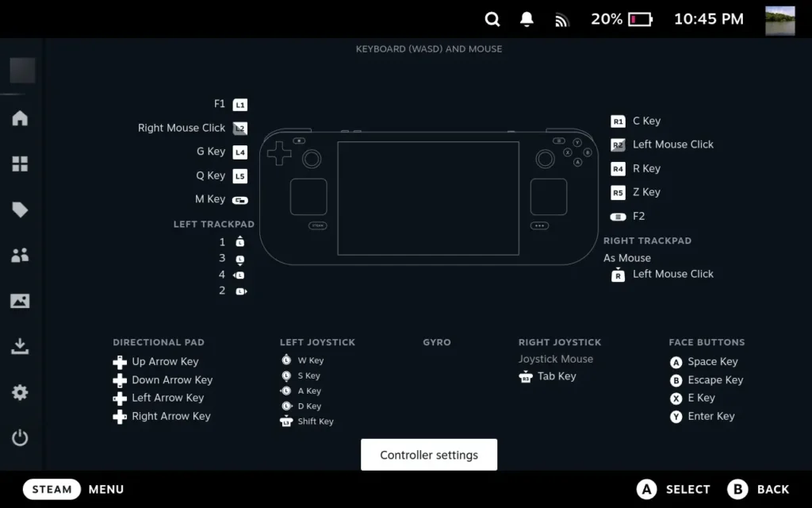Open the STEAM menu
Screen dimensions: 812x508
click(x=52, y=489)
